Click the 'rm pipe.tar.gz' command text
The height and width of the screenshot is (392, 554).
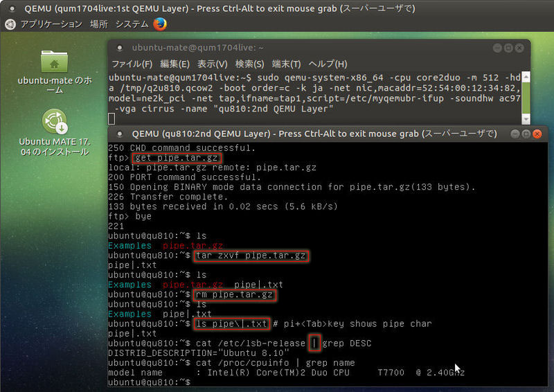[x=235, y=295]
